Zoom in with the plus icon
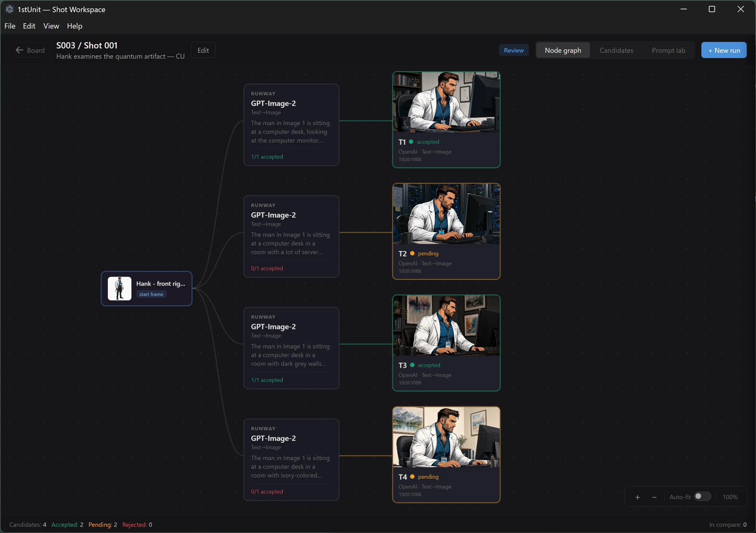 [x=637, y=497]
